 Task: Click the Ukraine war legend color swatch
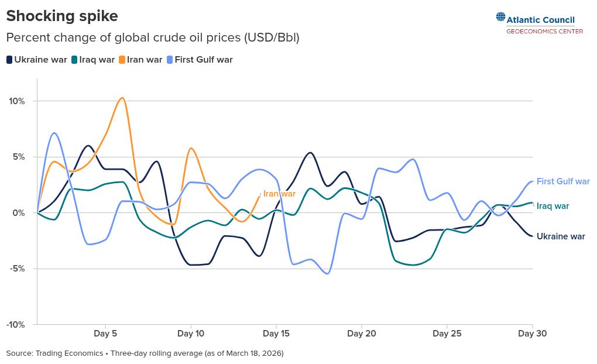click(9, 60)
